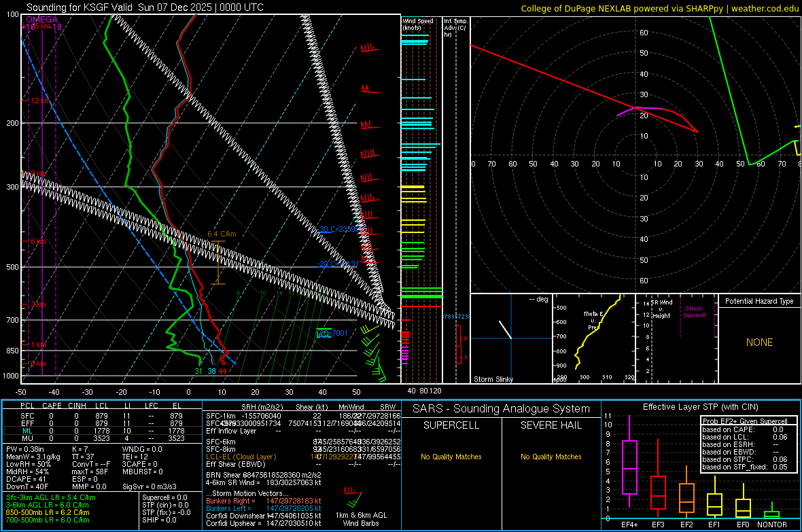Click the '1km & 6km AGL Wind Barbs' caption
Image resolution: width=802 pixels, height=532 pixels.
pyautogui.click(x=361, y=519)
